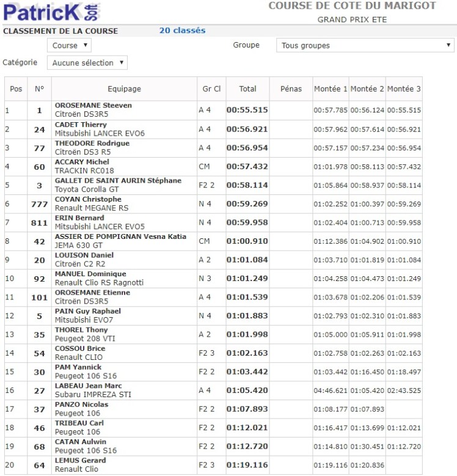457x476 pixels.
Task: Select the ASSIER DE POMPIGNAN Vesna Katia row
Action: click(120, 236)
